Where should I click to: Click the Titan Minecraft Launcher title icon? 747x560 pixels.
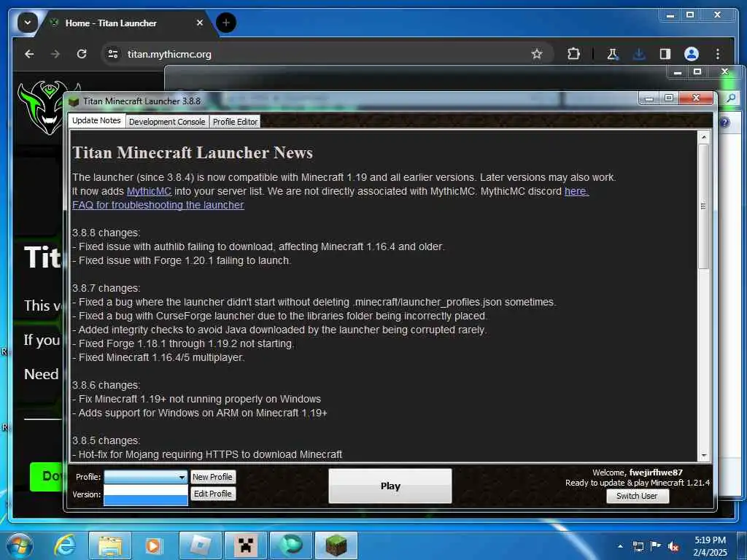(x=74, y=101)
